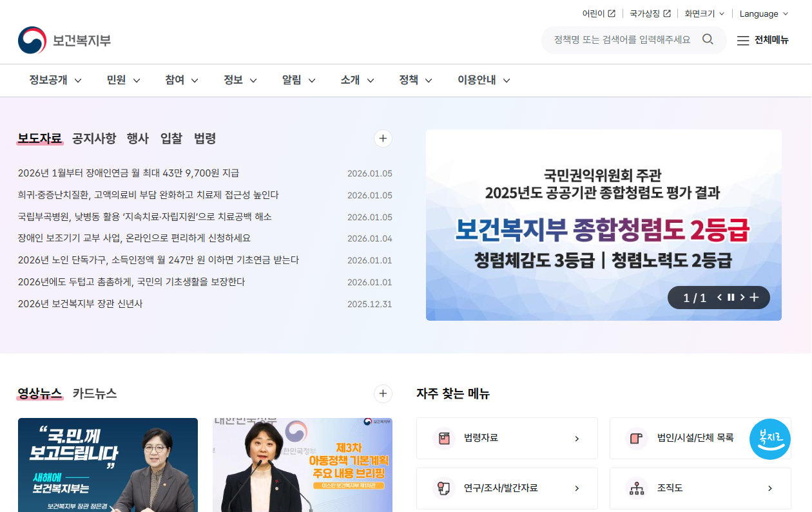
Task: Open the 전체메뉴 hamburger menu
Action: tap(762, 40)
